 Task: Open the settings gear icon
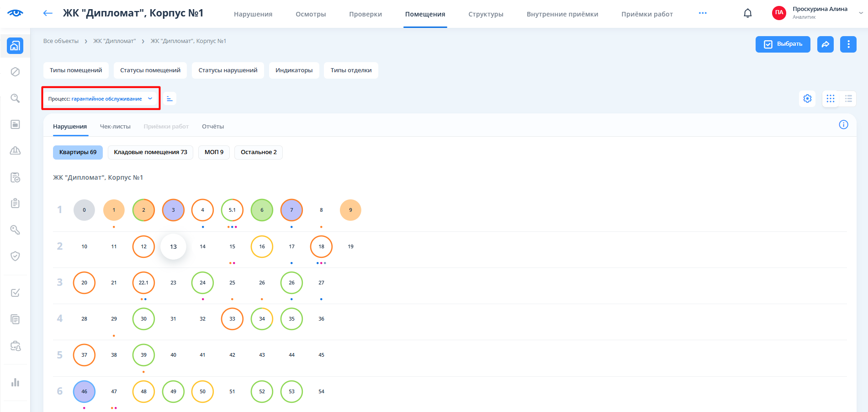coord(807,99)
